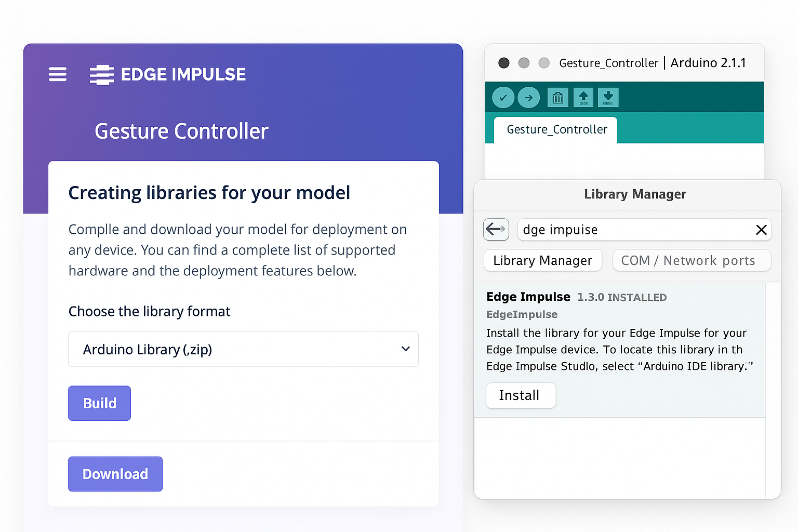Click the back arrow in Library Manager
798x532 pixels.
tap(496, 229)
